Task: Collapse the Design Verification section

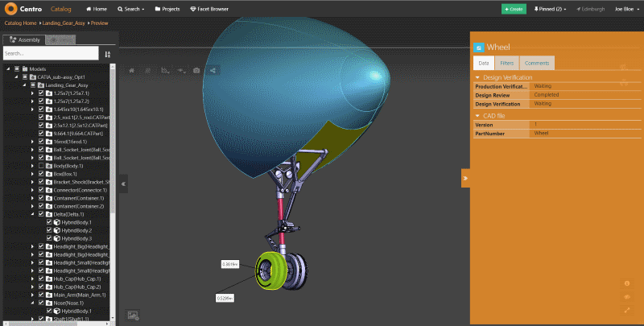Action: point(477,77)
